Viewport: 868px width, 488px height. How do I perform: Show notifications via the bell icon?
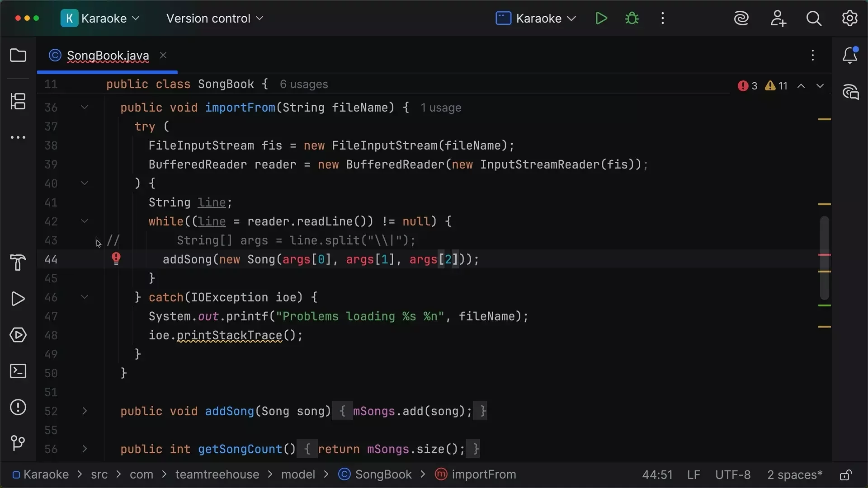click(850, 55)
